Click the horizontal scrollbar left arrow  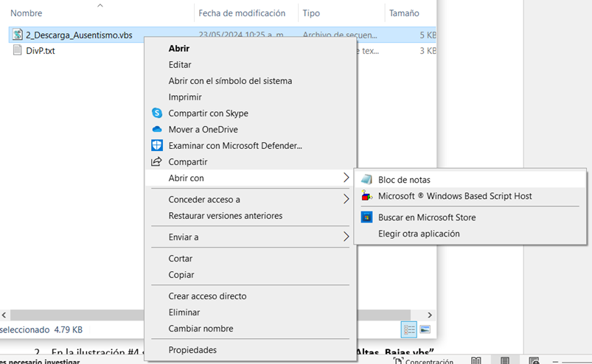point(4,315)
